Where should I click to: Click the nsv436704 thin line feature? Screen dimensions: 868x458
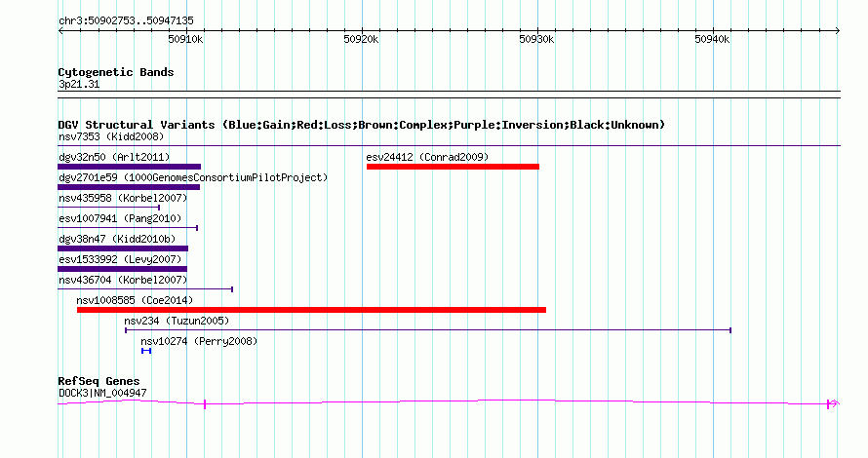click(145, 289)
